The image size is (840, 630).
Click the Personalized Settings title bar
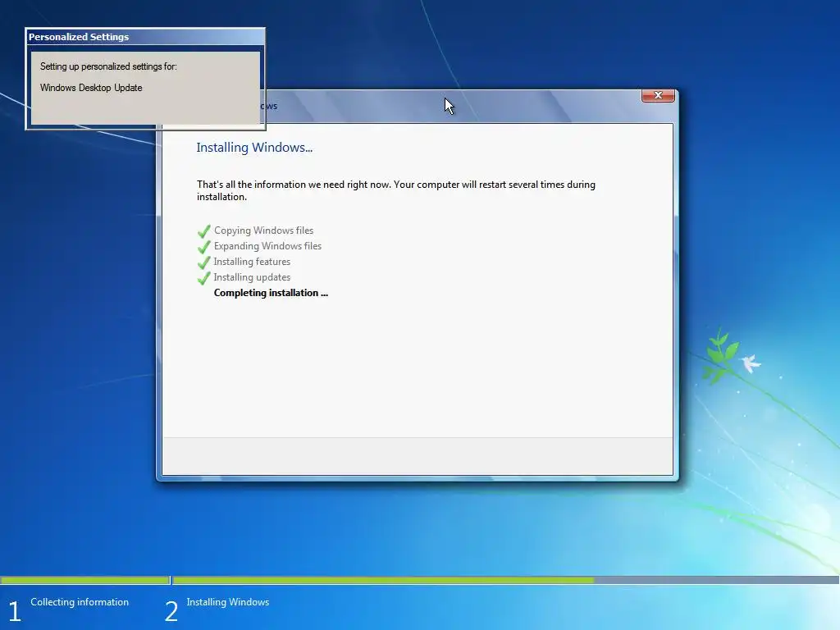pos(145,37)
